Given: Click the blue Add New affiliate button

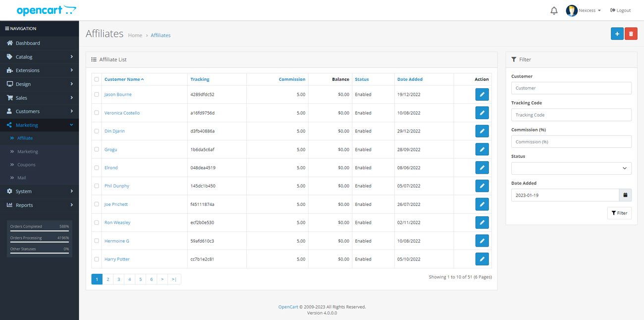Looking at the screenshot, I should pos(617,33).
